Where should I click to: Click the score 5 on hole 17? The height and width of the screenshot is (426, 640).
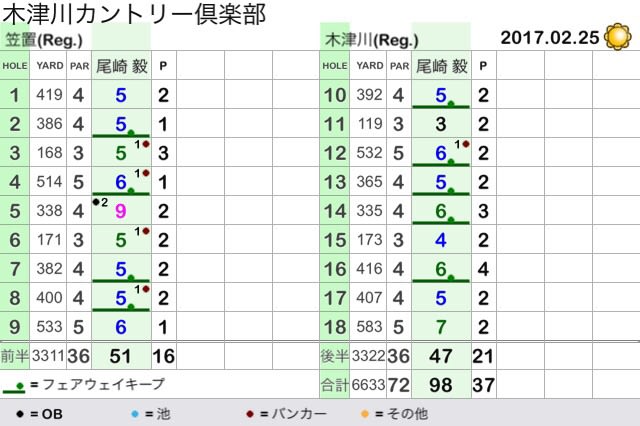pos(441,298)
